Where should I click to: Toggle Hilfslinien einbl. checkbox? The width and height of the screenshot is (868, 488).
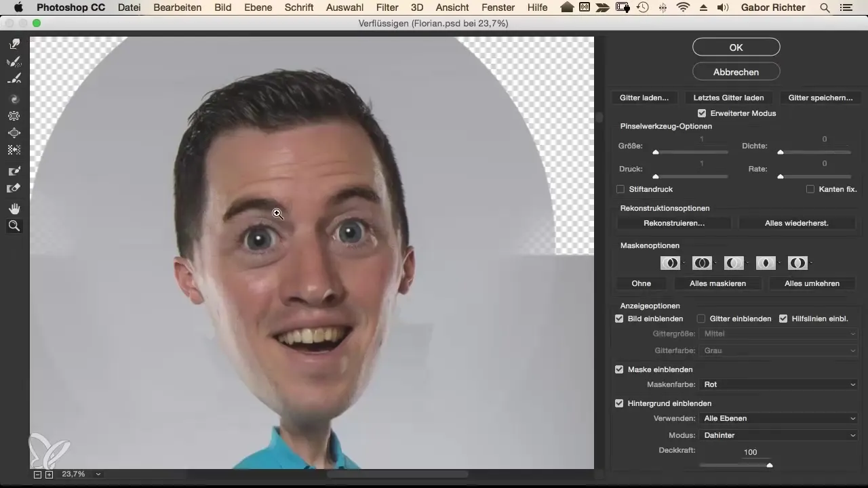[783, 319]
